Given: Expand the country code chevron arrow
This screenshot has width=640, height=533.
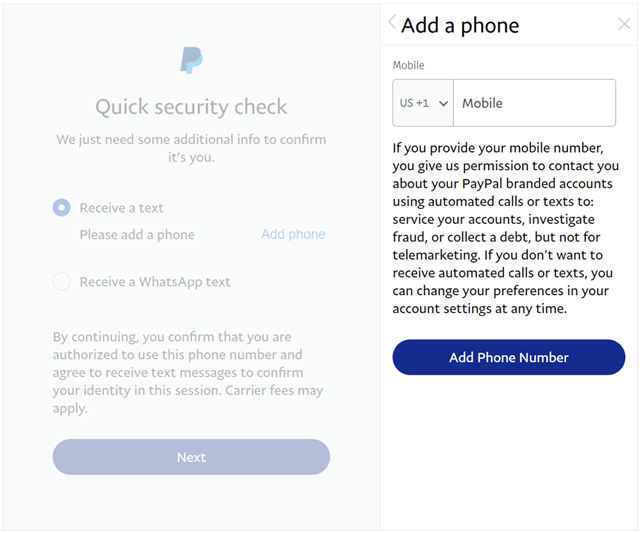Looking at the screenshot, I should coord(444,104).
